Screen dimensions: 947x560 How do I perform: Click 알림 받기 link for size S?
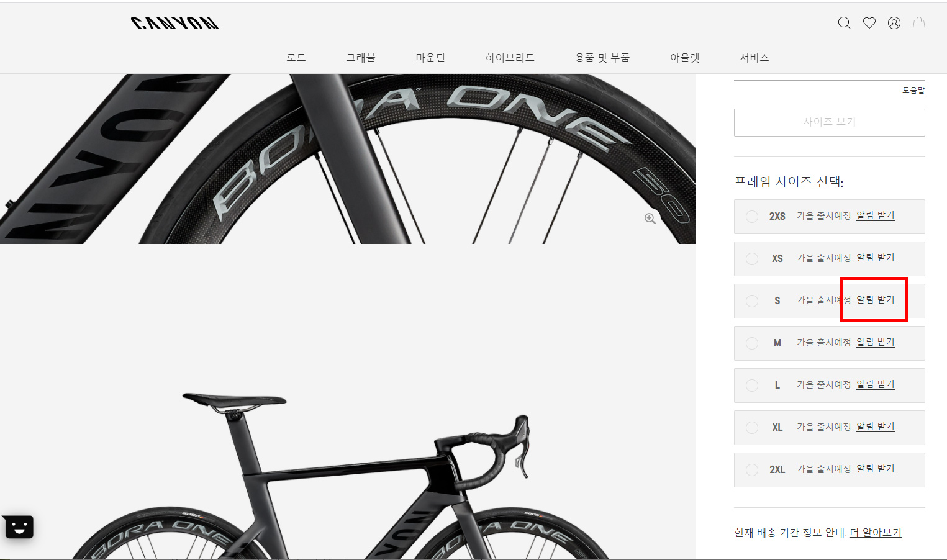[876, 300]
